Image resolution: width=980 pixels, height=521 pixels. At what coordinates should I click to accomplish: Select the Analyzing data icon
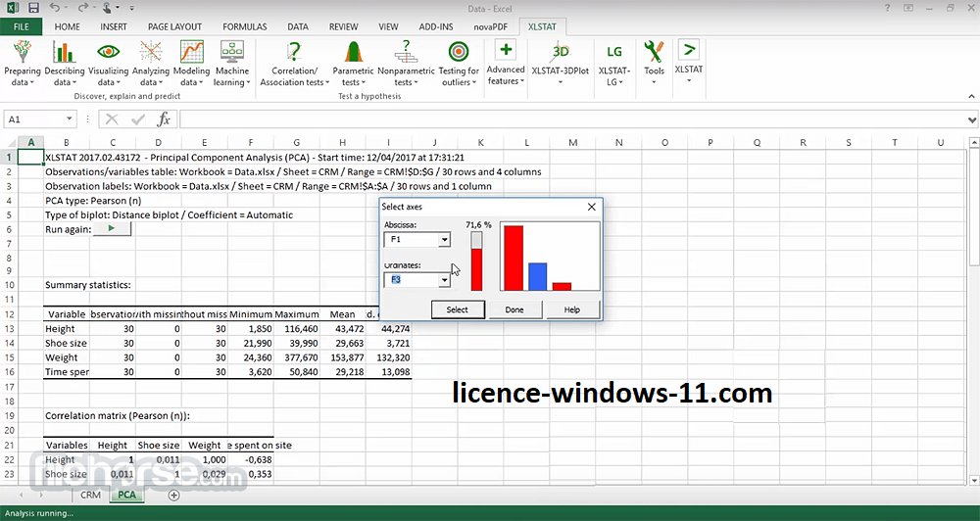pos(151,53)
